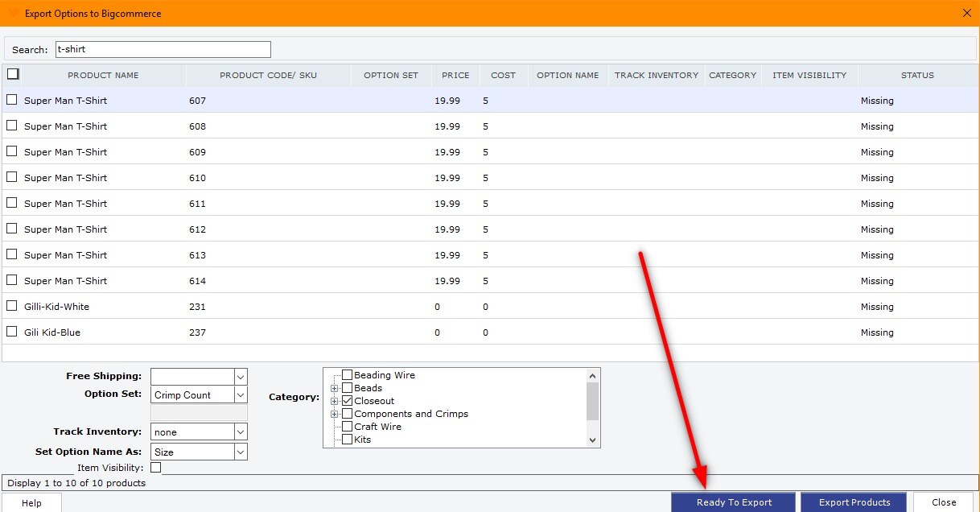Click the Item Visibility column header
The width and height of the screenshot is (980, 512).
click(x=809, y=75)
